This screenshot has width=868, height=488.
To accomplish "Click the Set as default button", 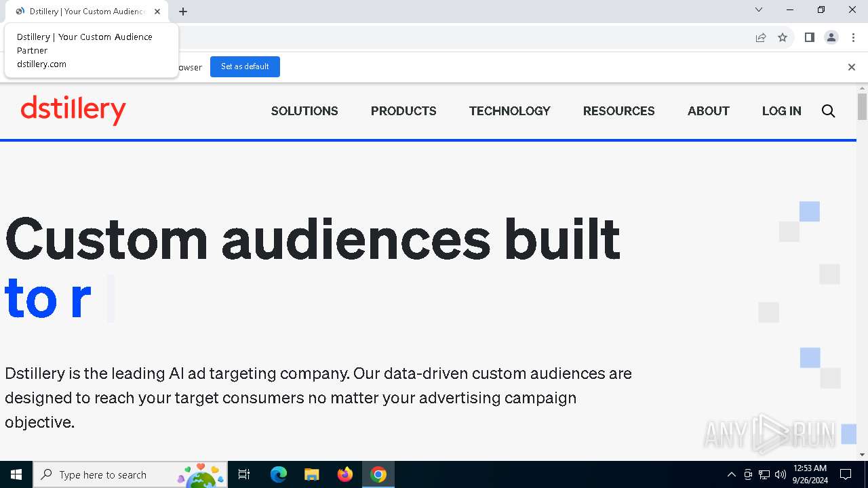I will coord(245,66).
